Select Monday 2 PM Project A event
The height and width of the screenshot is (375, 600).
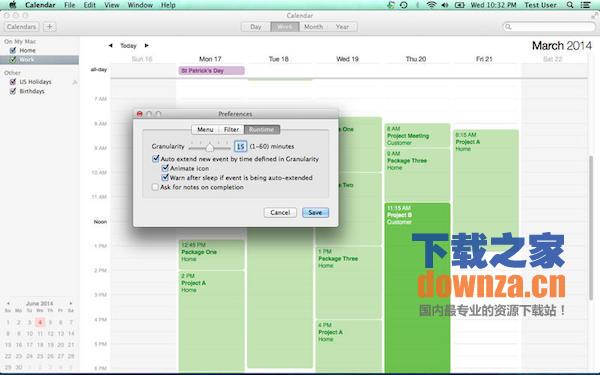[x=211, y=321]
